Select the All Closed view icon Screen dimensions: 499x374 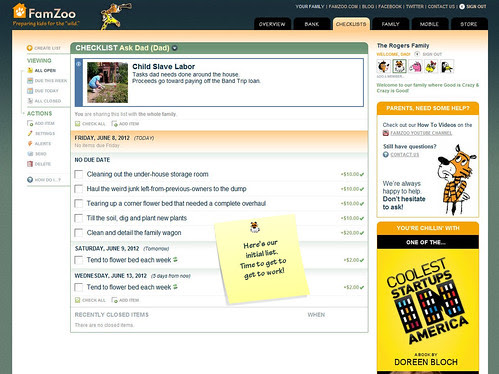30,101
